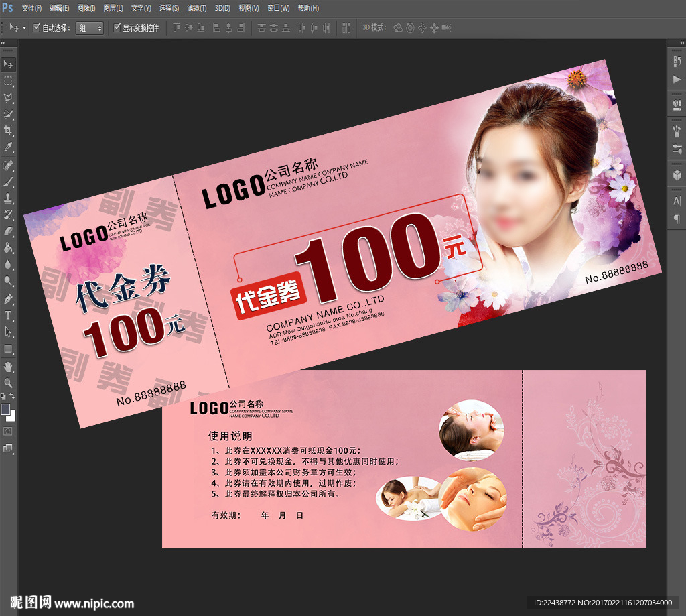The height and width of the screenshot is (616, 686).
Task: Open the 选择(S) menu
Action: pyautogui.click(x=169, y=8)
